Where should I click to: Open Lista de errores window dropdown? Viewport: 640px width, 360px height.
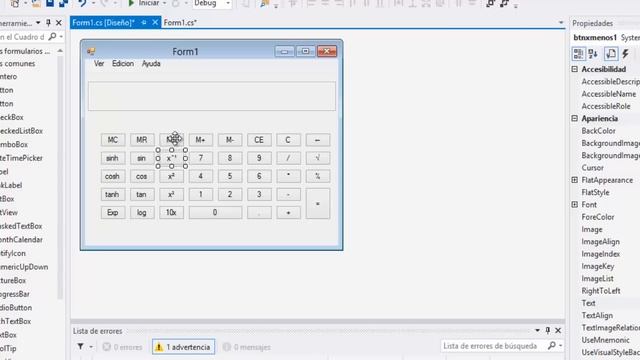(x=537, y=330)
